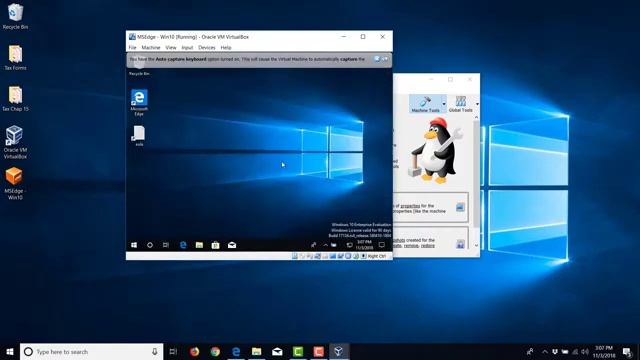Open the File menu in VirtualBox VM window
Viewport: 640px width, 360px height.
pos(132,48)
